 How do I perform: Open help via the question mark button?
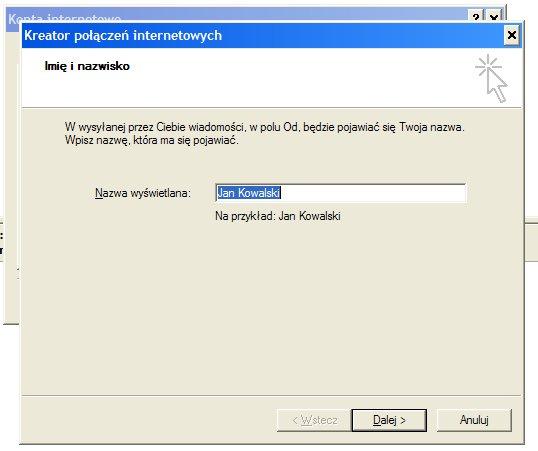[476, 16]
